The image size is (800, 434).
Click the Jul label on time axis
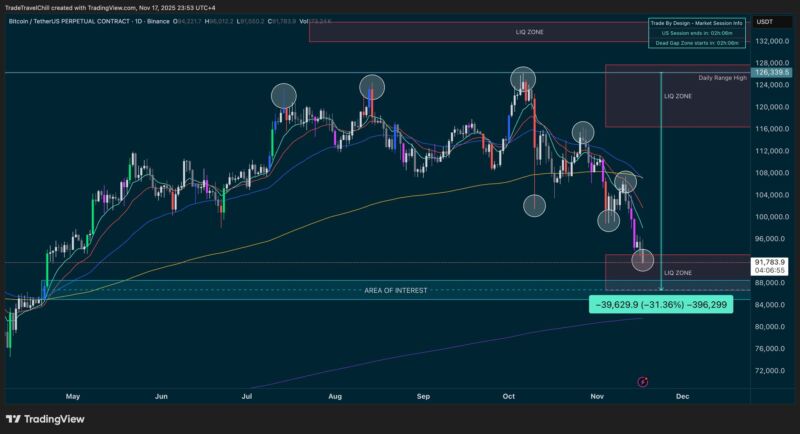pos(247,396)
